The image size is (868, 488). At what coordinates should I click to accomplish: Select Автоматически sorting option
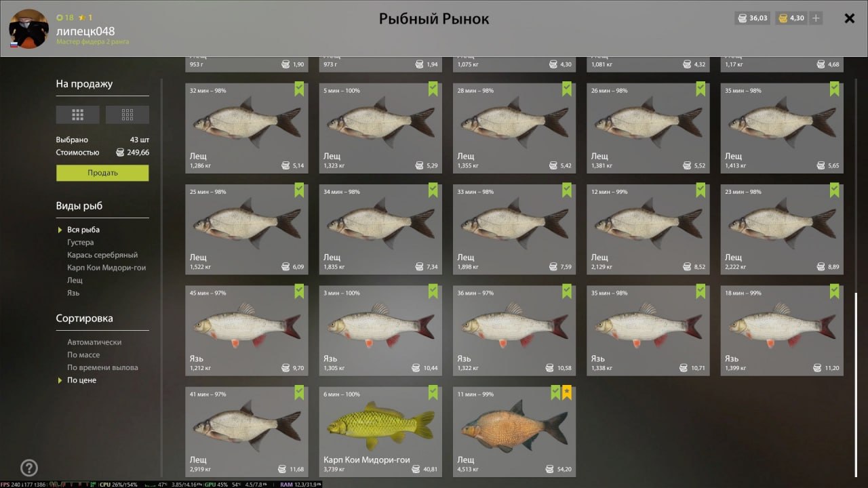tap(94, 342)
